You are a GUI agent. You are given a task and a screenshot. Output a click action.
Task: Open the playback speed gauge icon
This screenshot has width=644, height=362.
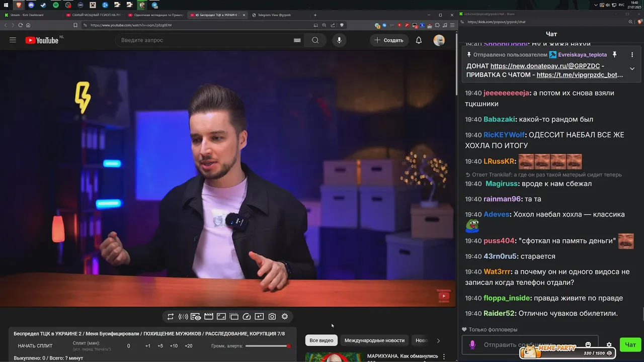(x=247, y=317)
